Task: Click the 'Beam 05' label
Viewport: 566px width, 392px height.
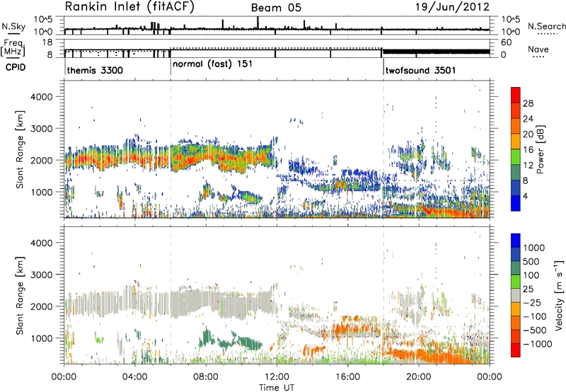Action: [x=276, y=8]
